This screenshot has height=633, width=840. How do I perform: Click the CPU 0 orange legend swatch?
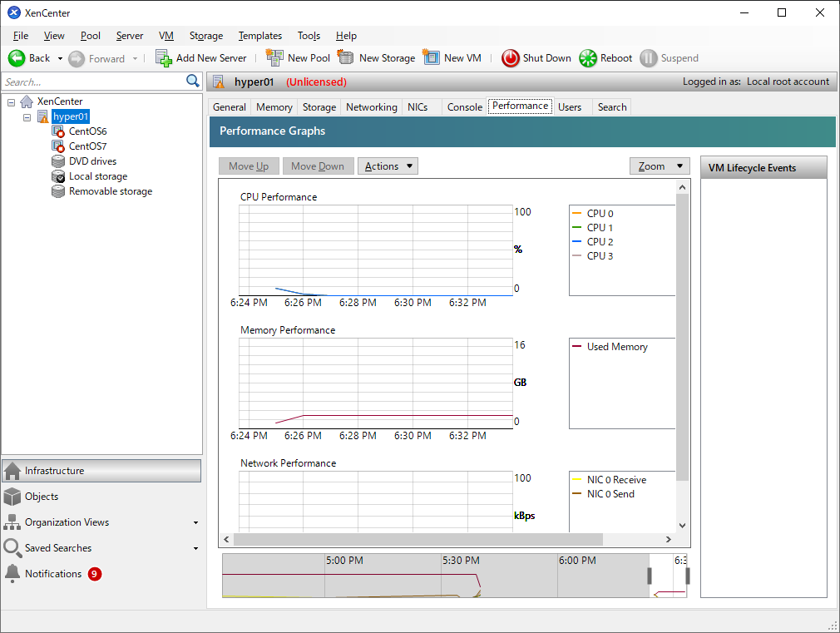pos(576,213)
